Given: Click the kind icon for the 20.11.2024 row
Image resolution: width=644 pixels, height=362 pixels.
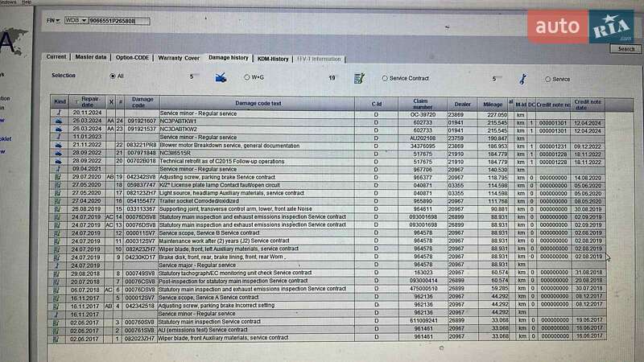Looking at the screenshot, I should tap(60, 113).
